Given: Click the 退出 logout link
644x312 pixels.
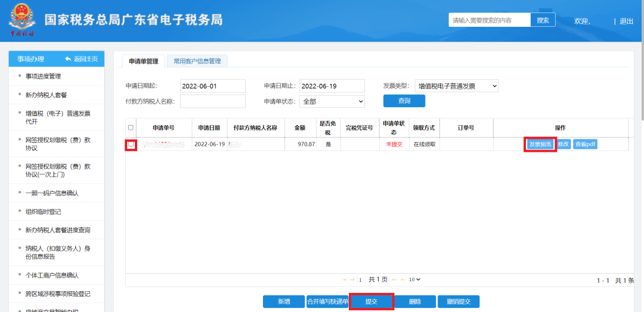Looking at the screenshot, I should (626, 21).
